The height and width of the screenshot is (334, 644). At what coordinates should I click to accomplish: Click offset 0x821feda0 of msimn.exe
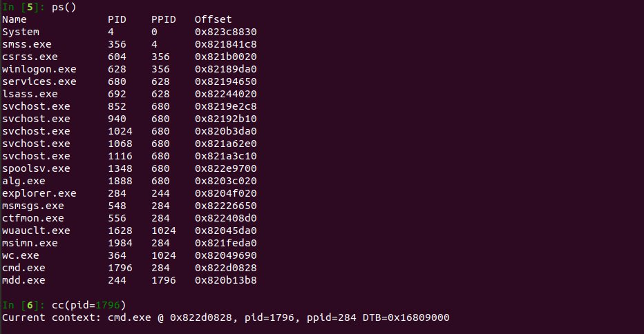click(225, 243)
